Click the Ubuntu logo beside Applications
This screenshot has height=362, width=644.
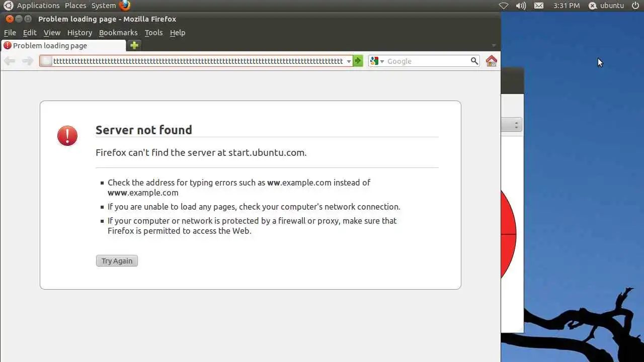point(8,6)
